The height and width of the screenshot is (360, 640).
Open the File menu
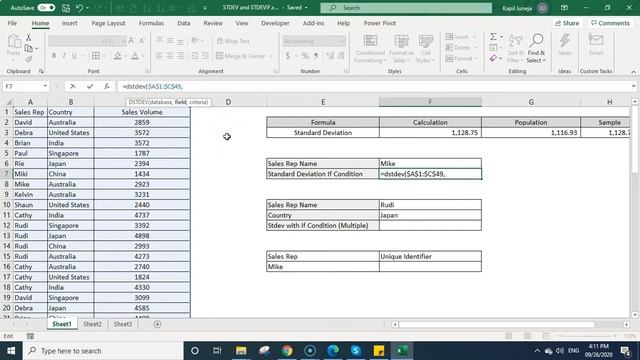pyautogui.click(x=12, y=23)
